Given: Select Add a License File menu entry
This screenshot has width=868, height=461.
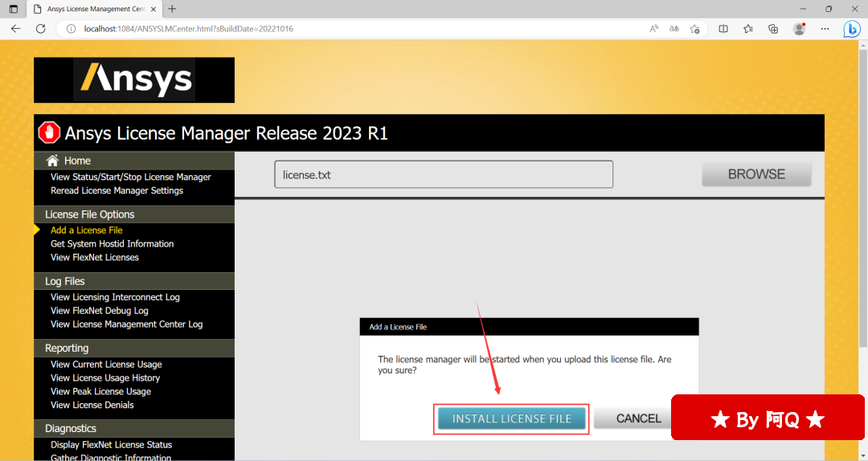Looking at the screenshot, I should (x=86, y=230).
